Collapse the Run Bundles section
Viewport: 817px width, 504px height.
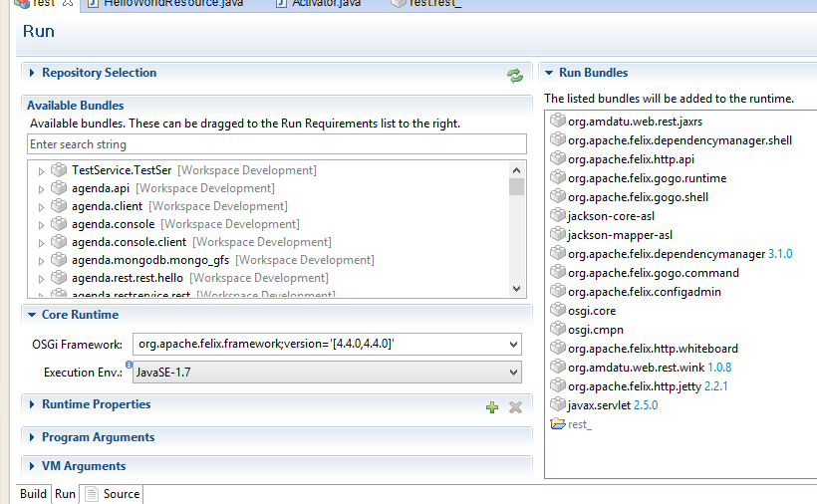(x=549, y=73)
